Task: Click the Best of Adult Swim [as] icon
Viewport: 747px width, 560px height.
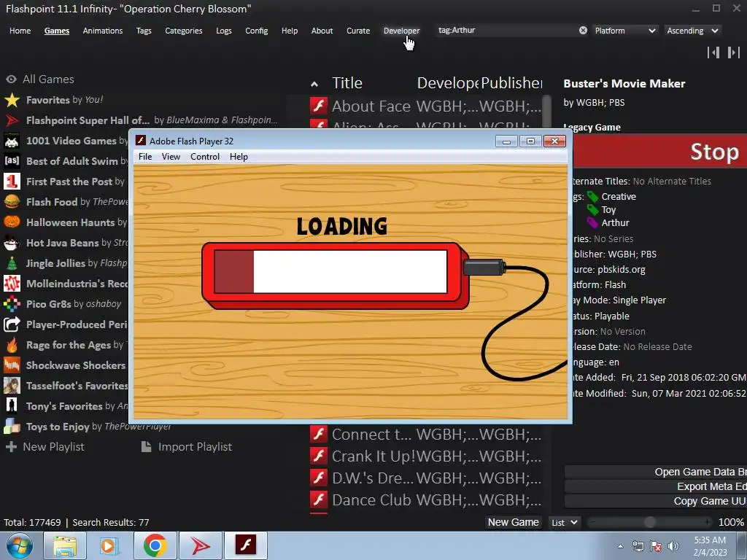Action: click(x=12, y=161)
